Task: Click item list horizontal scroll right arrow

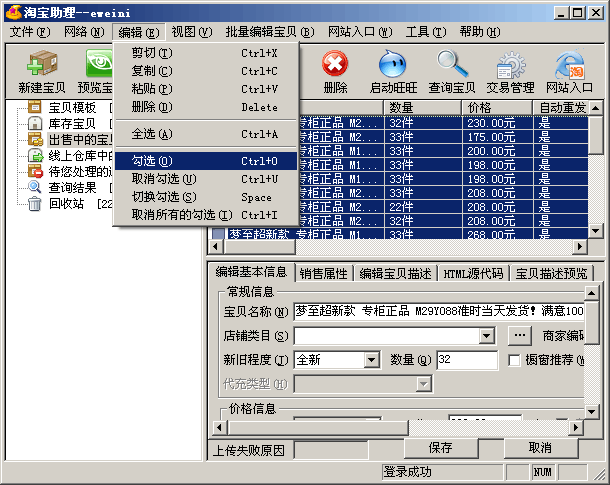Action: pyautogui.click(x=580, y=246)
